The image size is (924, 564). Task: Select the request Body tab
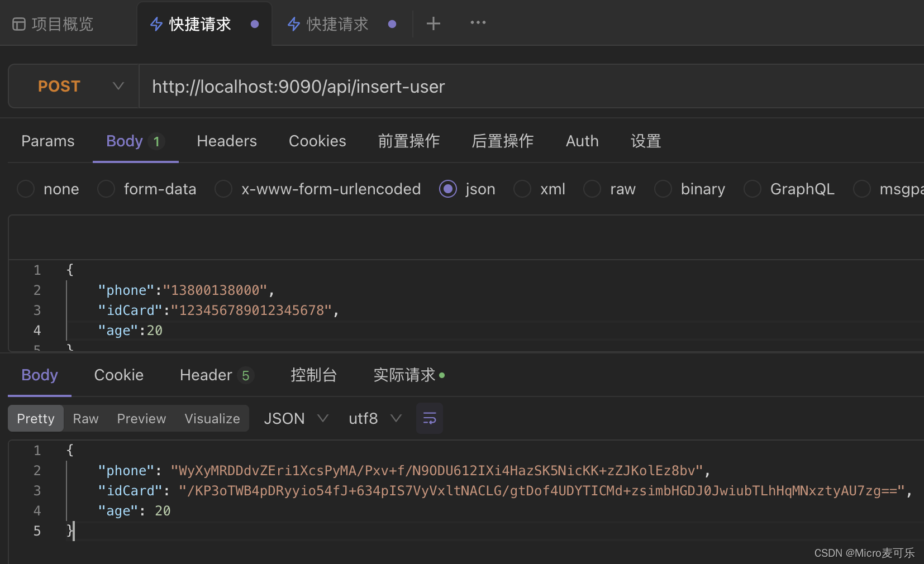point(135,141)
